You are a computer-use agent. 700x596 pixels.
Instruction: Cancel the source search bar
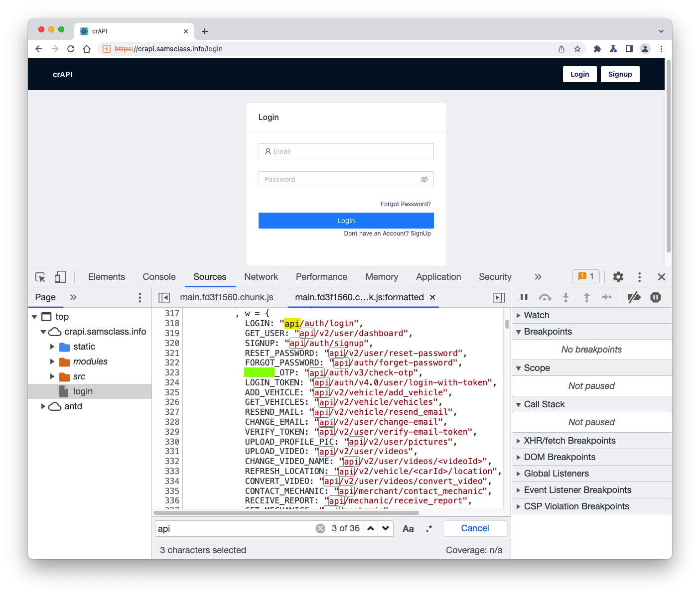[x=475, y=528]
